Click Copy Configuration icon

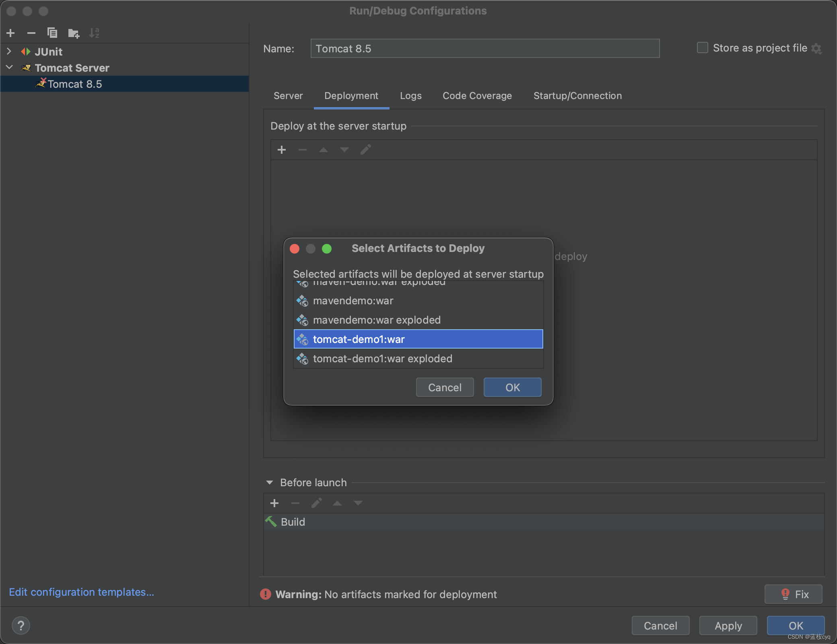pyautogui.click(x=52, y=33)
